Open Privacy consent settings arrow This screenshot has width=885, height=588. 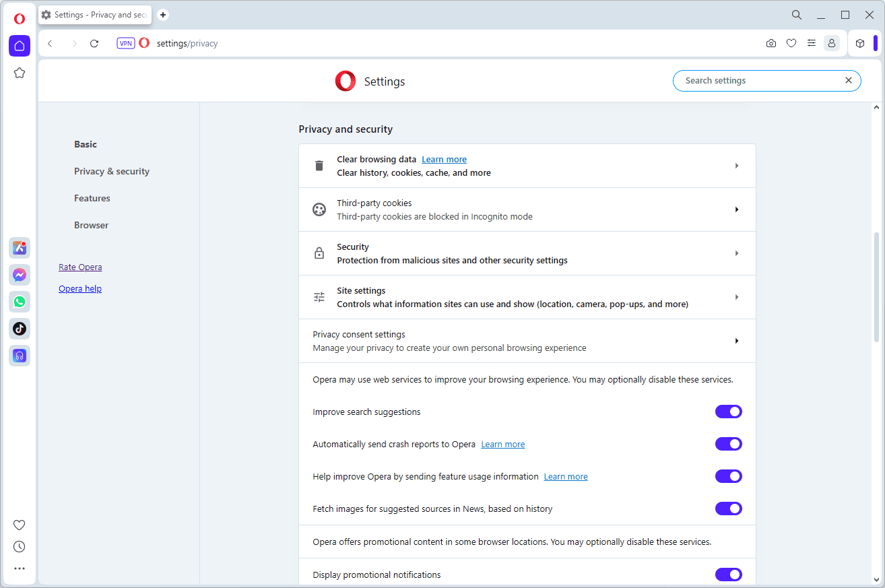pyautogui.click(x=737, y=341)
